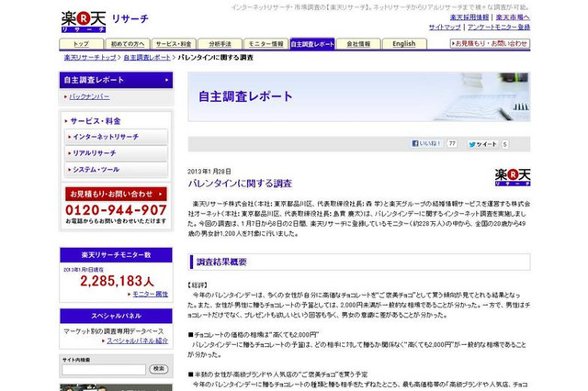Viewport: 588px width, 391px height.
Task: Click the 調査結果概要 section heading
Action: pos(221,263)
